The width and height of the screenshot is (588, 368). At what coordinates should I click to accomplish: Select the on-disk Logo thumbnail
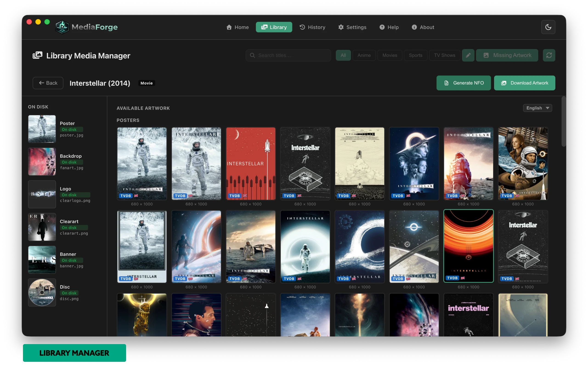click(x=42, y=194)
